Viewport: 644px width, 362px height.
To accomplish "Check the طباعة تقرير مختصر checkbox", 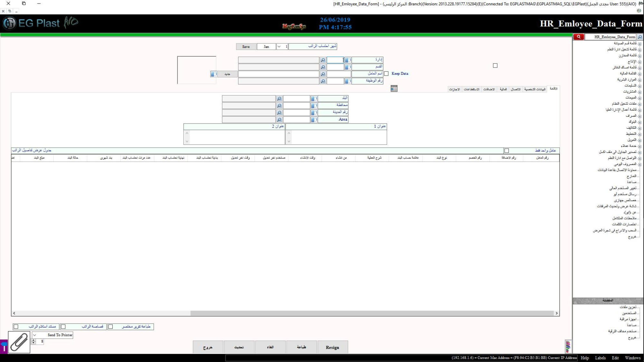I will coord(110,327).
